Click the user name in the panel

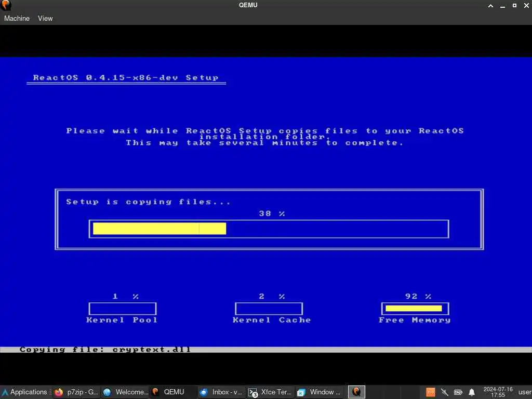click(x=525, y=392)
